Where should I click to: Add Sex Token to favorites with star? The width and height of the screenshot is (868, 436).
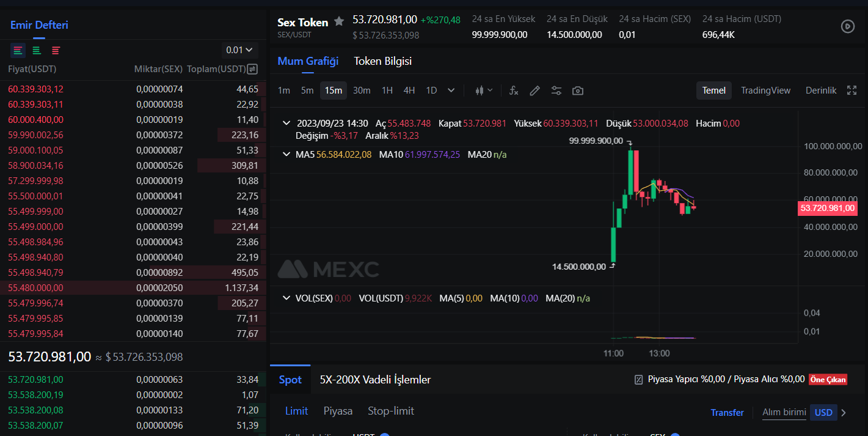339,22
